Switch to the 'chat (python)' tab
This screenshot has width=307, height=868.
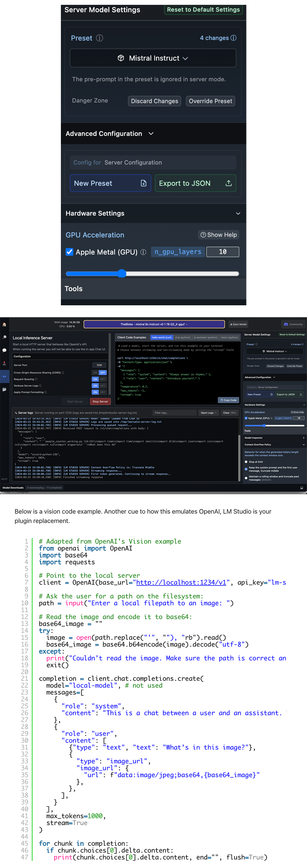183,337
